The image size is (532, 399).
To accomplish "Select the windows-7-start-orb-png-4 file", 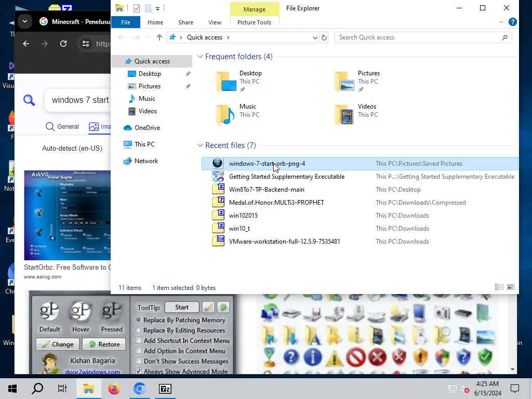I will (x=360, y=164).
